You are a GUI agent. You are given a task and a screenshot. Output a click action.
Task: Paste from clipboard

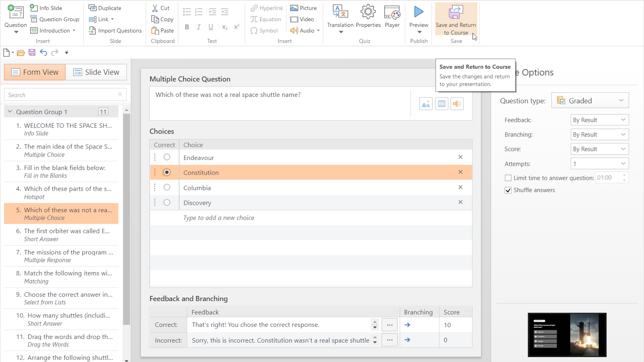coord(163,31)
